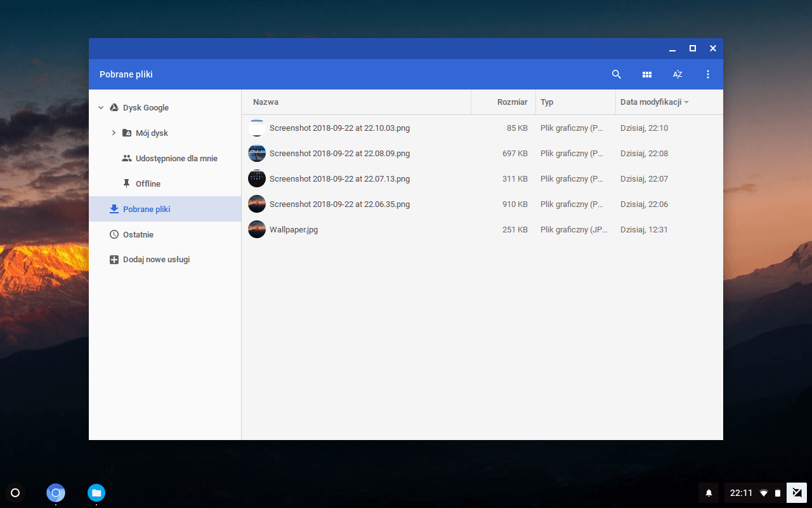This screenshot has height=508, width=812.
Task: Click thumbnail of 22.07.13 screenshot
Action: pyautogui.click(x=257, y=178)
